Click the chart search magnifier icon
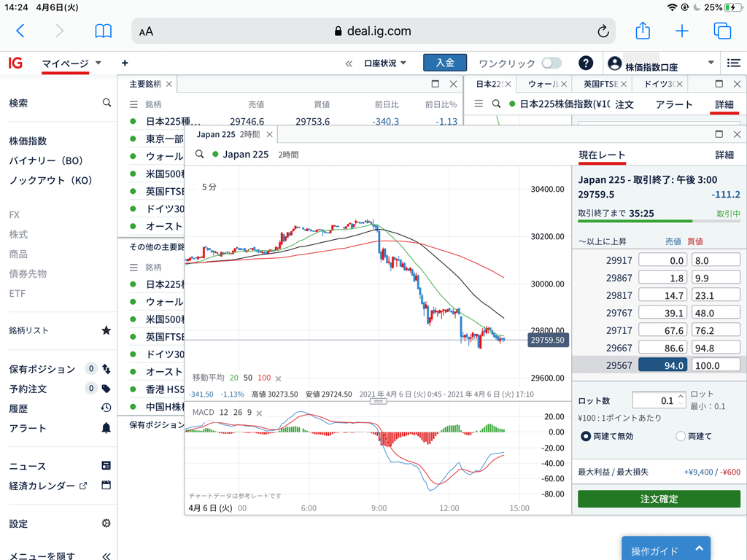 click(199, 155)
